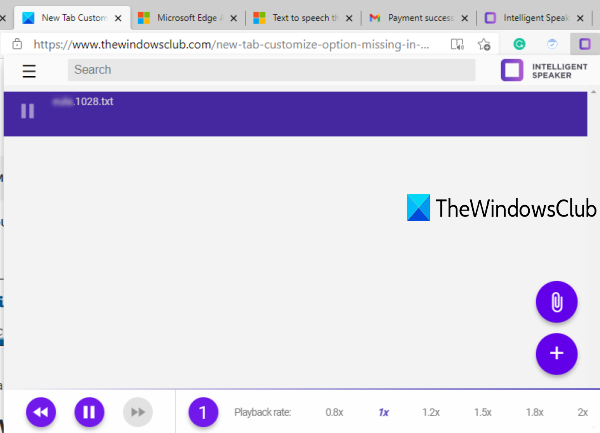Open the Grammarly extension icon
This screenshot has height=433, width=600.
pyautogui.click(x=519, y=44)
